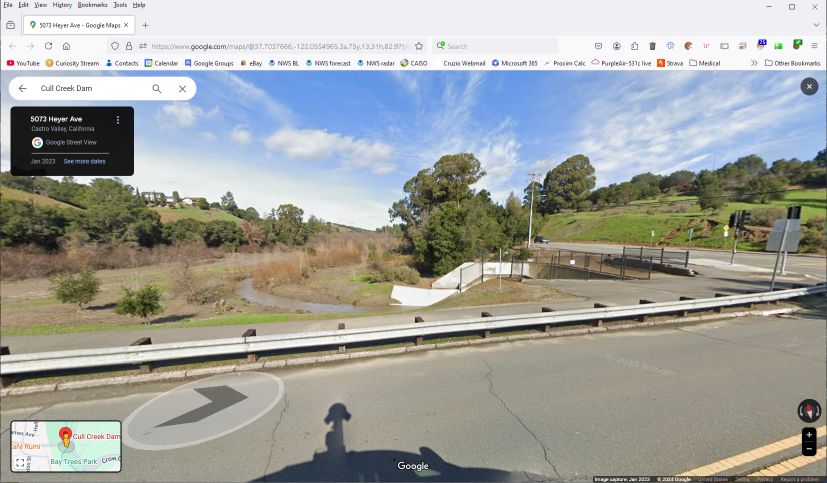827x483 pixels.
Task: Open the NWS radar bookmark
Action: tap(376, 63)
